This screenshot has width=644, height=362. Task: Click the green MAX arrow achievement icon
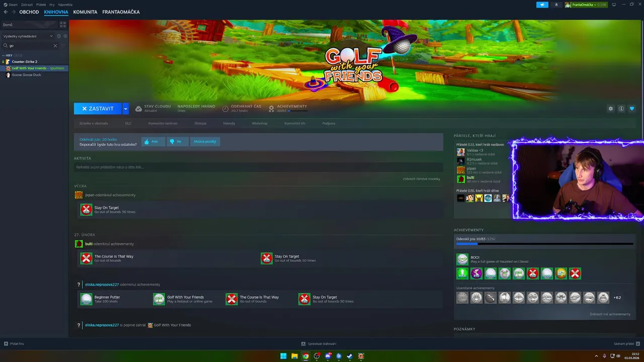462,274
